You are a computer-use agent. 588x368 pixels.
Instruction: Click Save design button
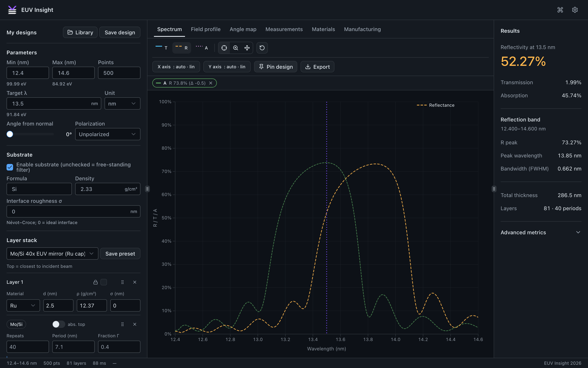(x=120, y=32)
